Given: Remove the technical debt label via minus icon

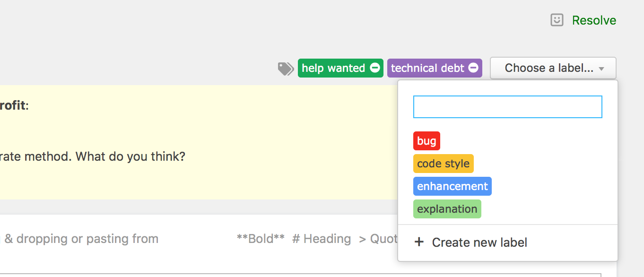Looking at the screenshot, I should (473, 68).
